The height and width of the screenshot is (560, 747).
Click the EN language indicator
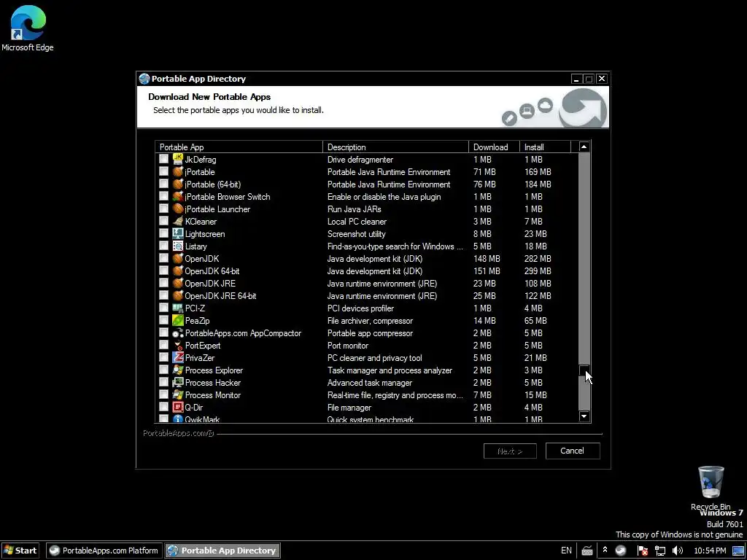566,551
